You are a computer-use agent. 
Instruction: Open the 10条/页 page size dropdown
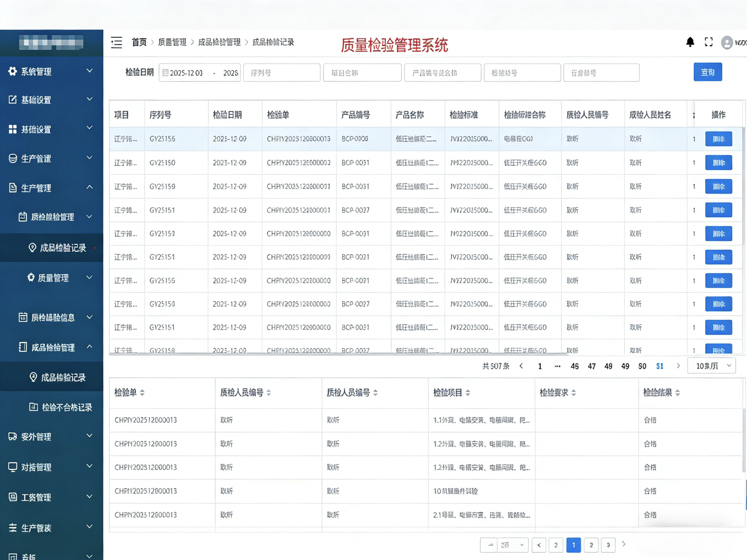(711, 366)
